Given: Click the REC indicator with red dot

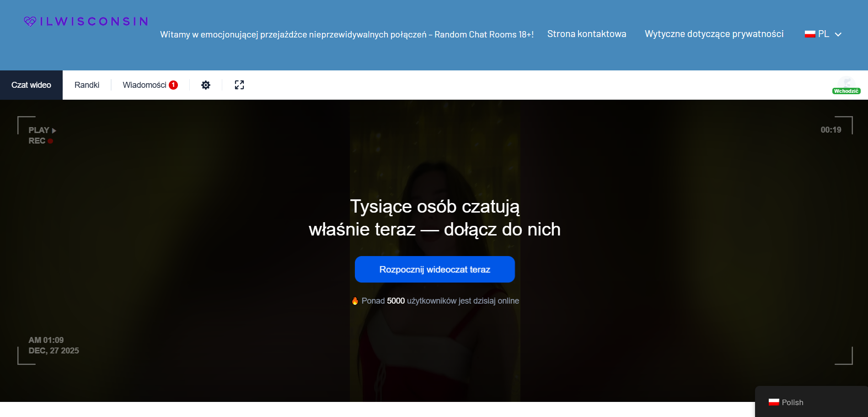Looking at the screenshot, I should (41, 141).
